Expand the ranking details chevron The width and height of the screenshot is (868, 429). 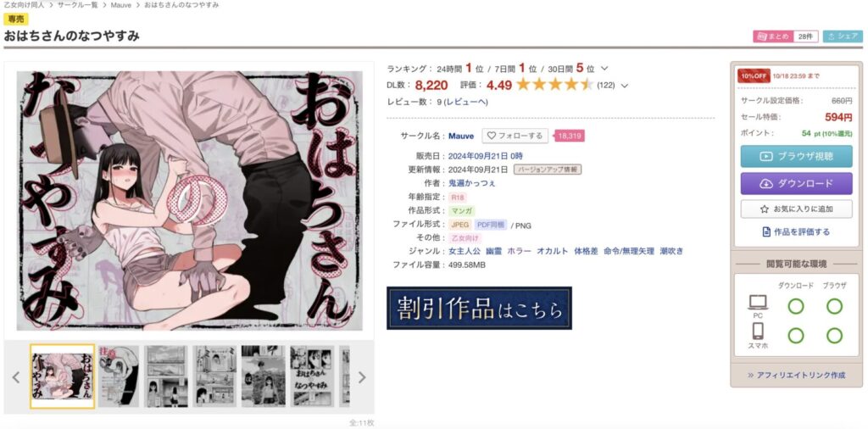pos(604,69)
